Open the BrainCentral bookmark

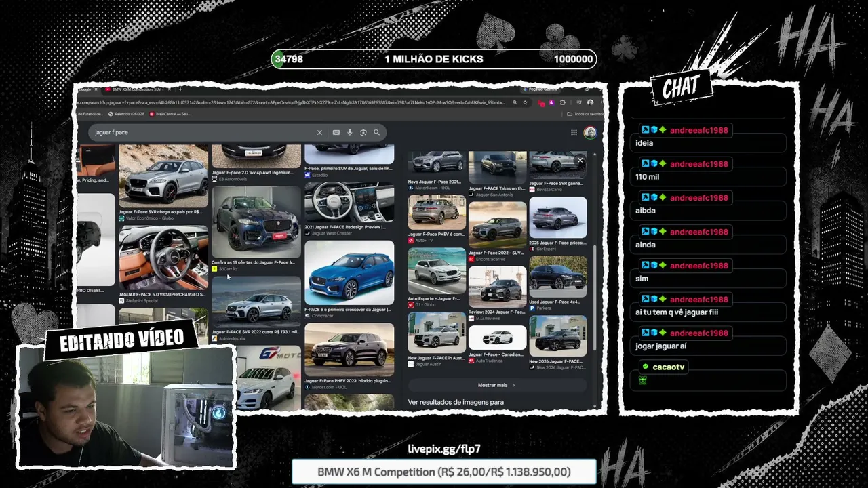(x=170, y=114)
